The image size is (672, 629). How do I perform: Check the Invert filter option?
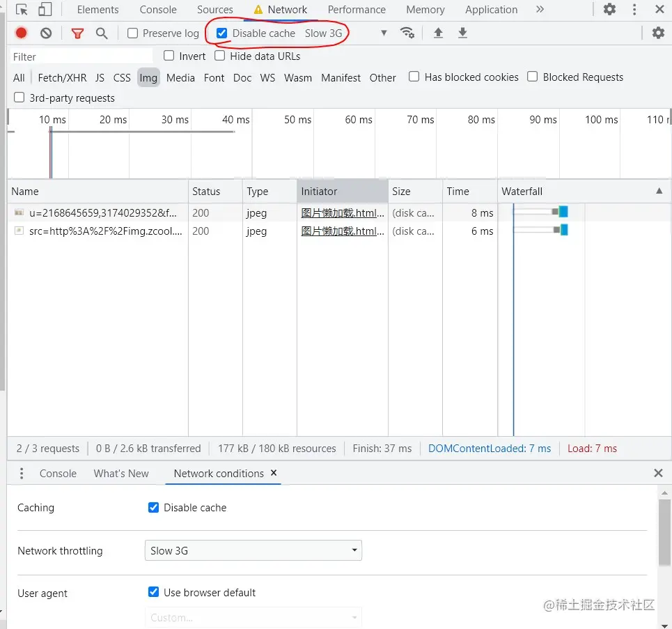coord(169,56)
